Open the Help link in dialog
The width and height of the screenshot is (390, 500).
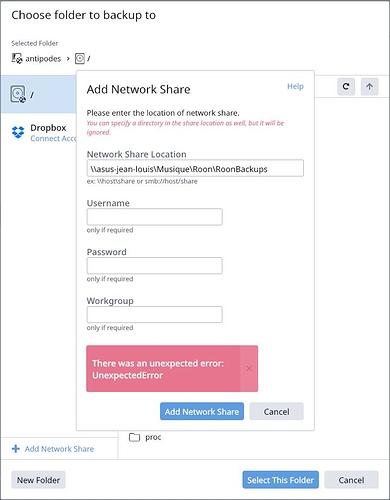point(295,86)
